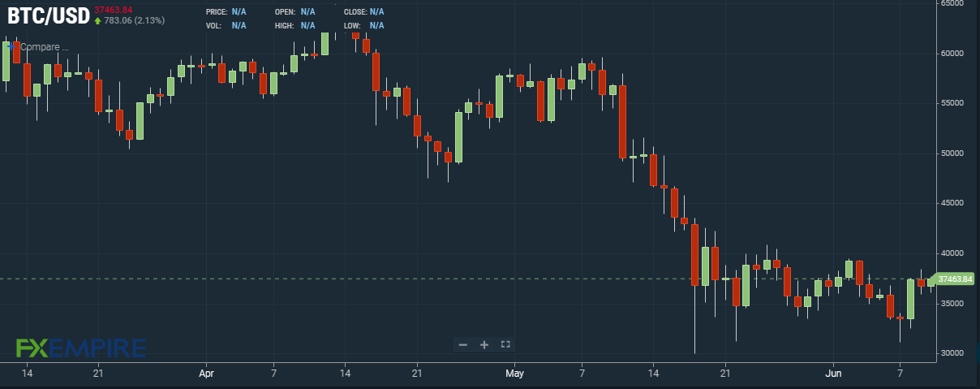The width and height of the screenshot is (980, 389).
Task: Click the LOW: N/A readout
Action: pos(364,26)
